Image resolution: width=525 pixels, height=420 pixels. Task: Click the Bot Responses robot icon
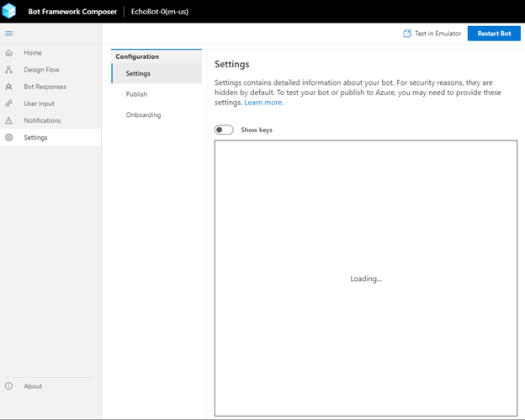click(x=9, y=87)
